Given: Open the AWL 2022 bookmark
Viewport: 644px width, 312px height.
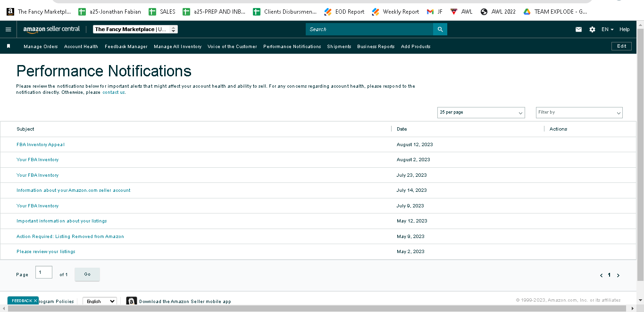Looking at the screenshot, I should tap(498, 12).
